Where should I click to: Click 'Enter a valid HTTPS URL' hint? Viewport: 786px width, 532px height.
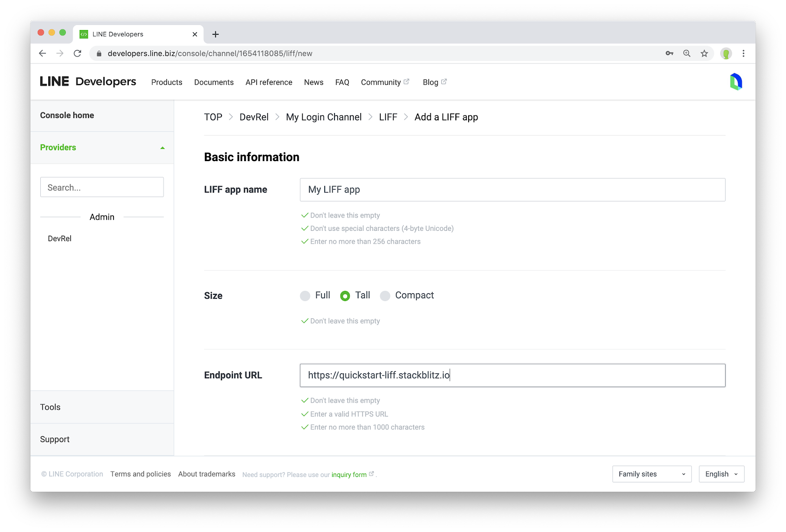(x=349, y=414)
